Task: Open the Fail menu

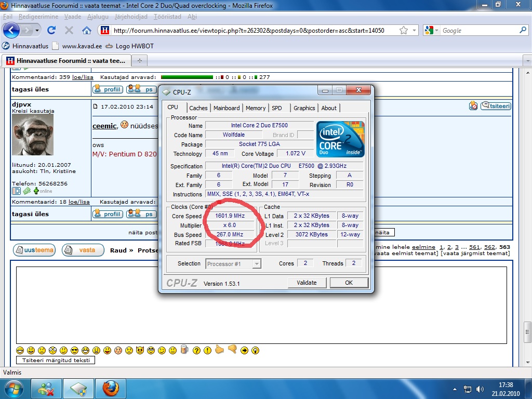Action: (7, 17)
